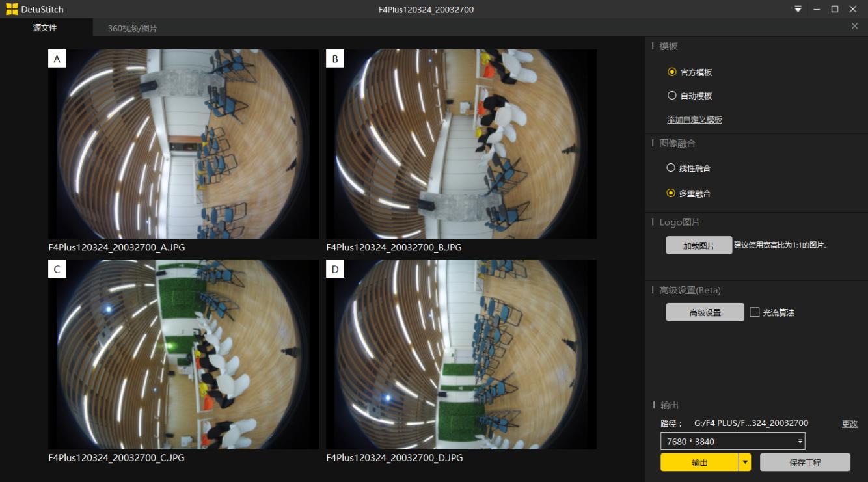Click the 添加自定义模板 link
Viewport: 868px width, 482px height.
click(x=694, y=120)
